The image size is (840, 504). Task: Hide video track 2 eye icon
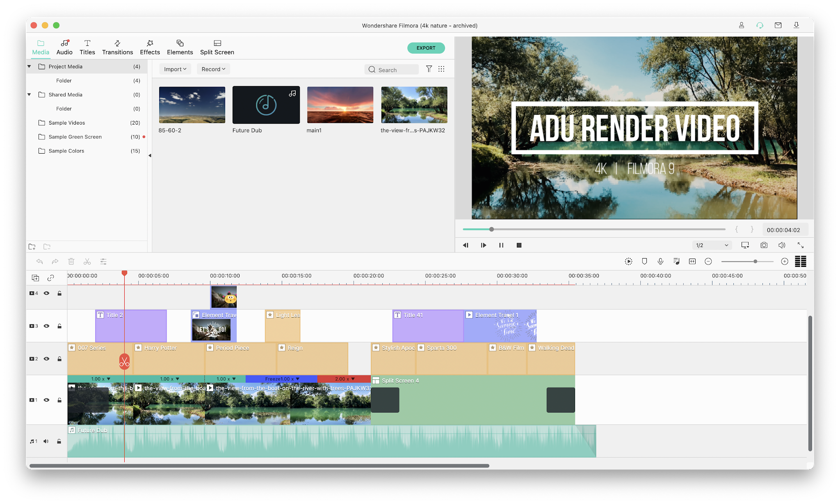pos(46,359)
